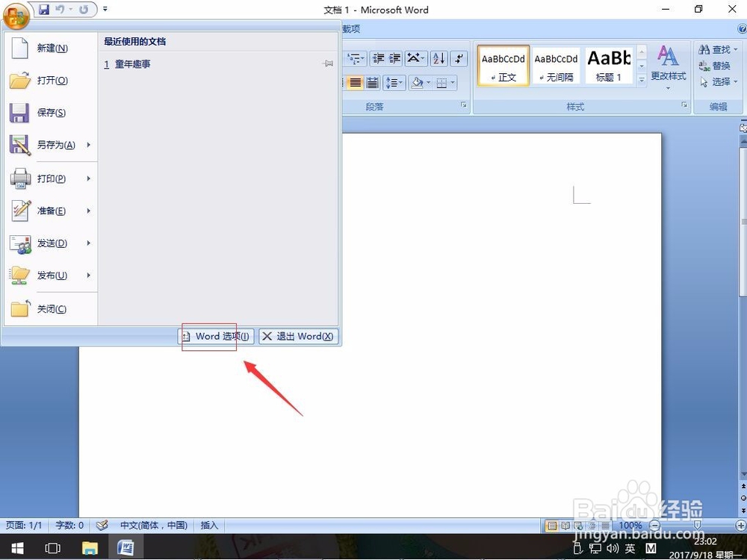Open the borders dropdown arrow

[453, 83]
